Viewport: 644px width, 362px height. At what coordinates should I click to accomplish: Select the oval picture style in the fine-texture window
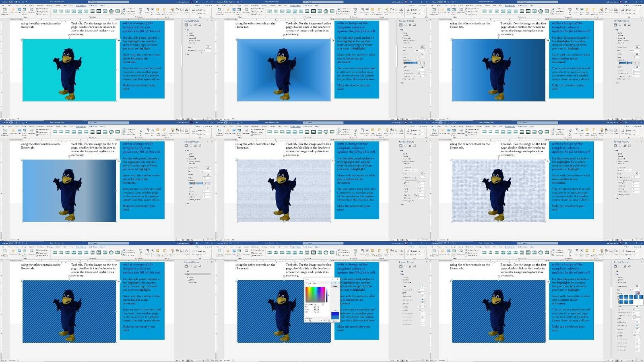point(326,132)
